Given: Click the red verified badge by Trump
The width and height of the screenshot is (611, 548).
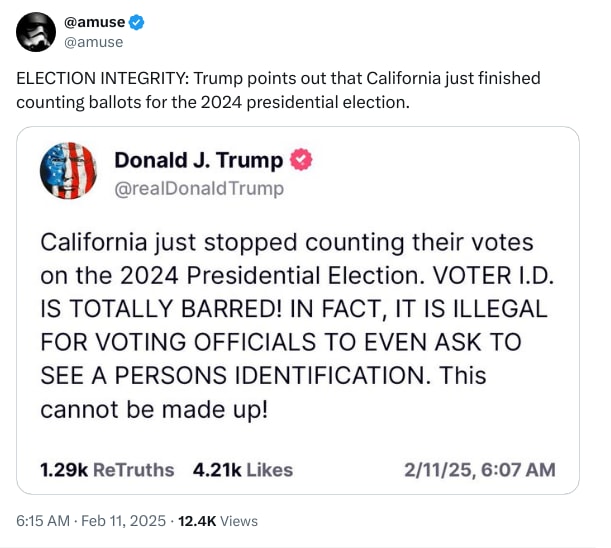Looking at the screenshot, I should coord(301,160).
